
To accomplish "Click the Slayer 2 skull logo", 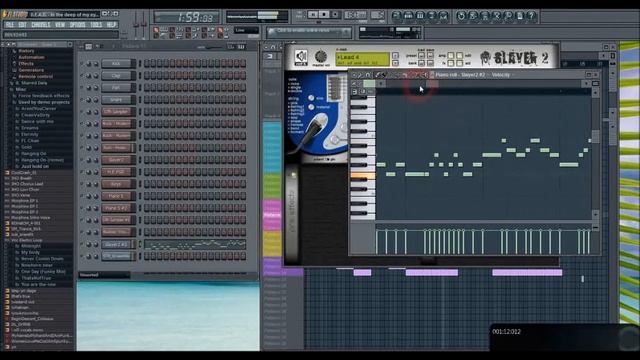I will click(x=485, y=58).
